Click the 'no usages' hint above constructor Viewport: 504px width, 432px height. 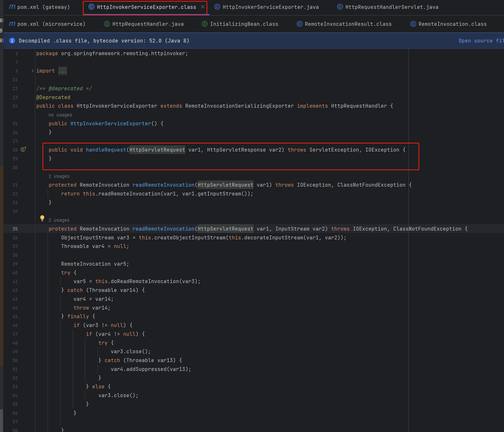tap(60, 115)
